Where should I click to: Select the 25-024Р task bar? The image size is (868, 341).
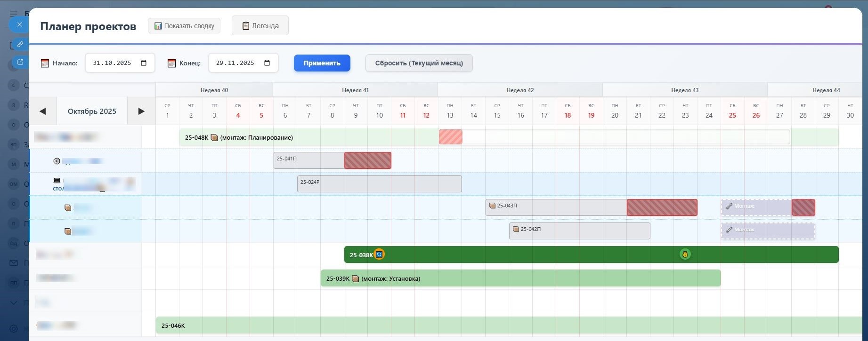pos(379,184)
